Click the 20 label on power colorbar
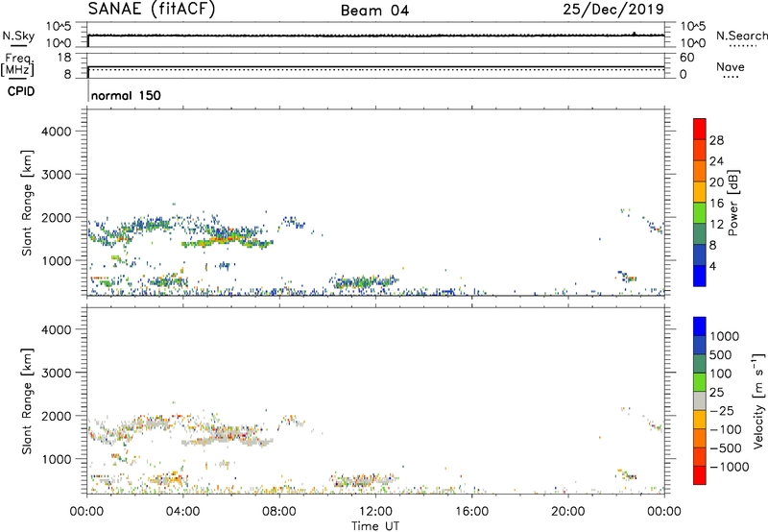This screenshot has width=768, height=532. point(716,182)
